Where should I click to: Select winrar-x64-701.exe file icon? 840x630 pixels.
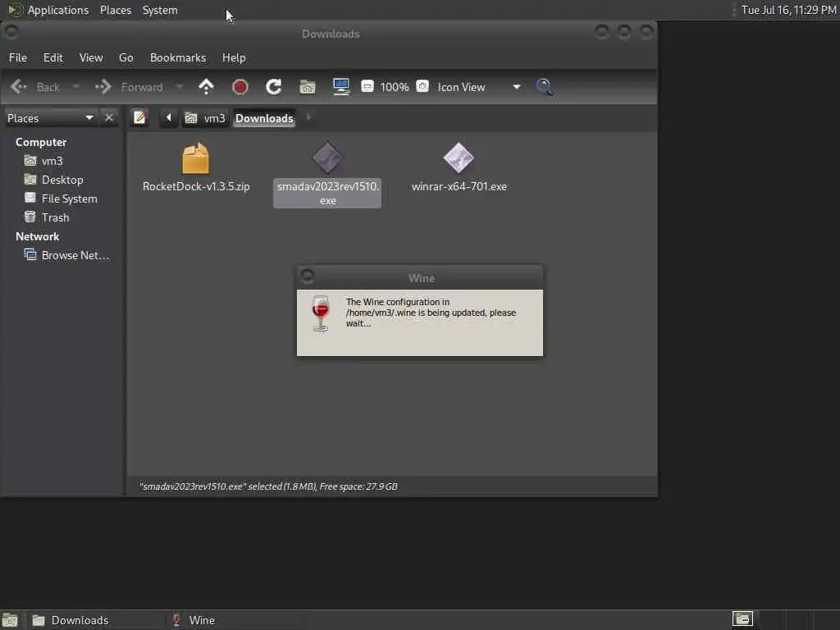click(x=459, y=157)
